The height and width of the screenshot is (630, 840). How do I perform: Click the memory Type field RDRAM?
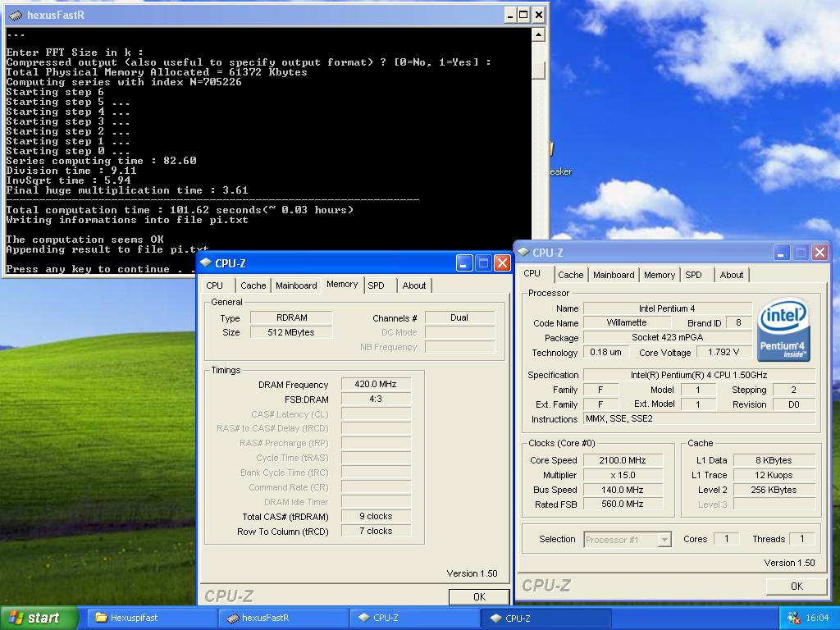click(291, 317)
